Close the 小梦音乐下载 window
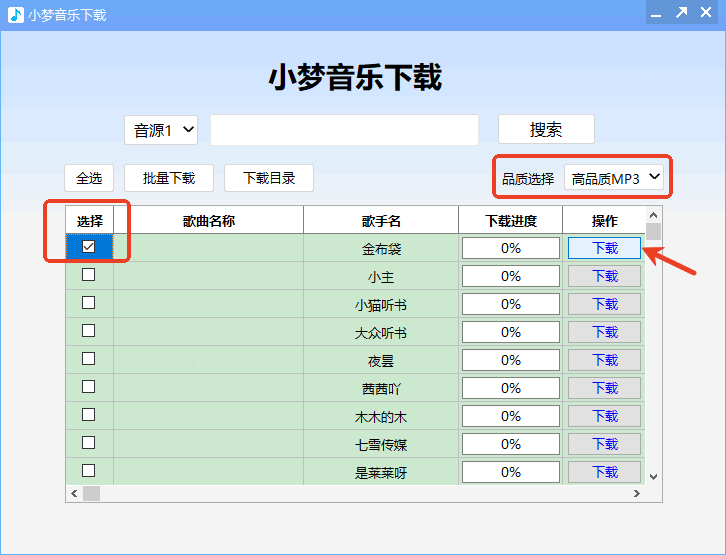 (706, 12)
